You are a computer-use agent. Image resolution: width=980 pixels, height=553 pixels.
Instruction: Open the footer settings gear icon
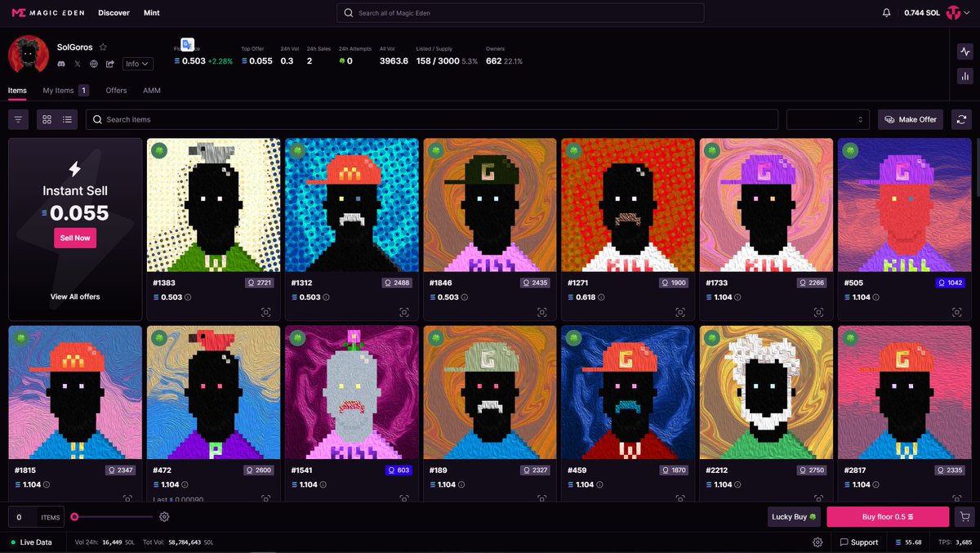point(817,542)
